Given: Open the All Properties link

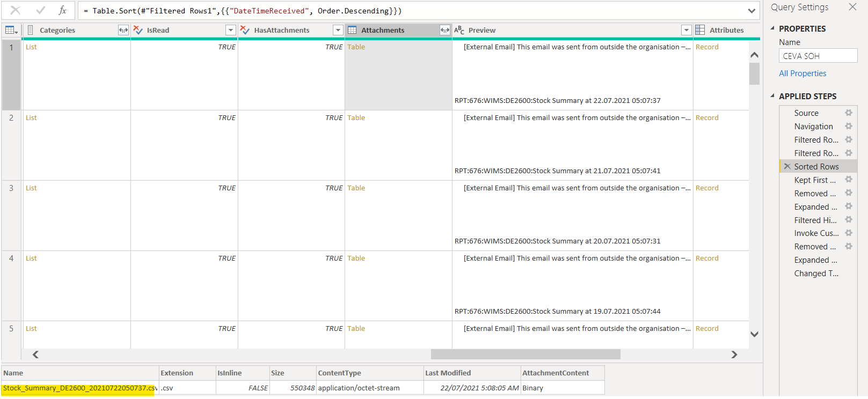Looking at the screenshot, I should pyautogui.click(x=803, y=73).
